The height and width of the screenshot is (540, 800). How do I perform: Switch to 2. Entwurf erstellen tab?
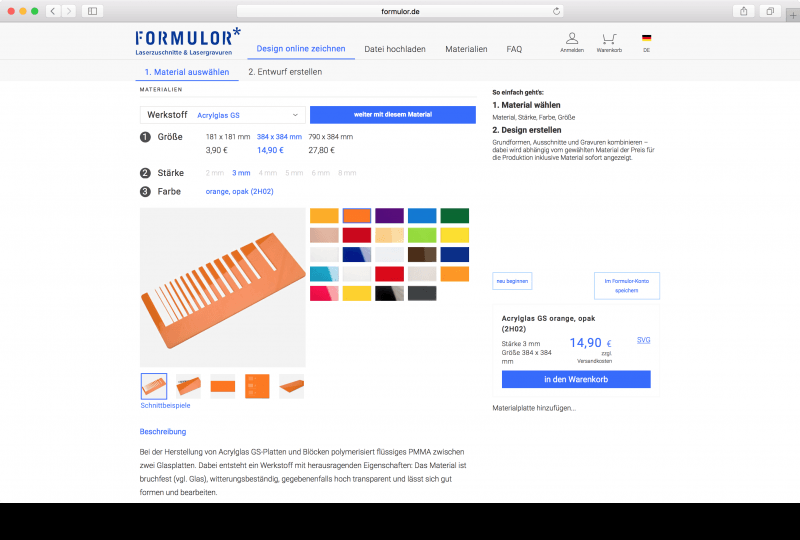coord(285,72)
